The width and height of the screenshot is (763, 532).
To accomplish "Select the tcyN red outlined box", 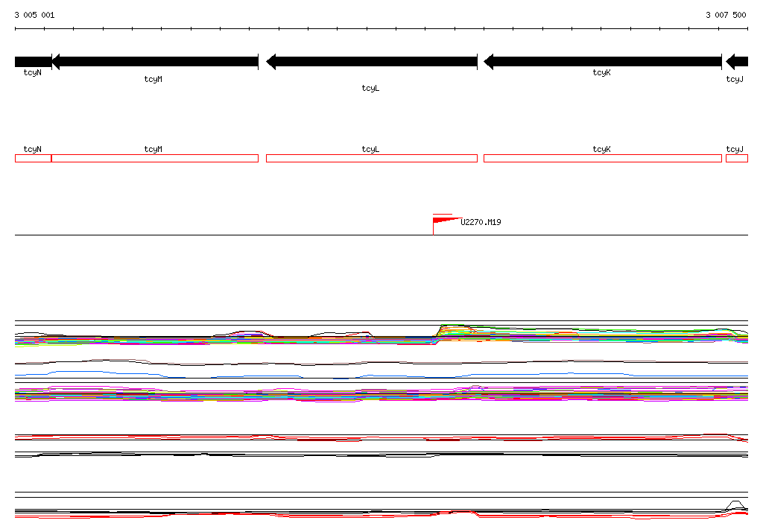I will point(33,158).
